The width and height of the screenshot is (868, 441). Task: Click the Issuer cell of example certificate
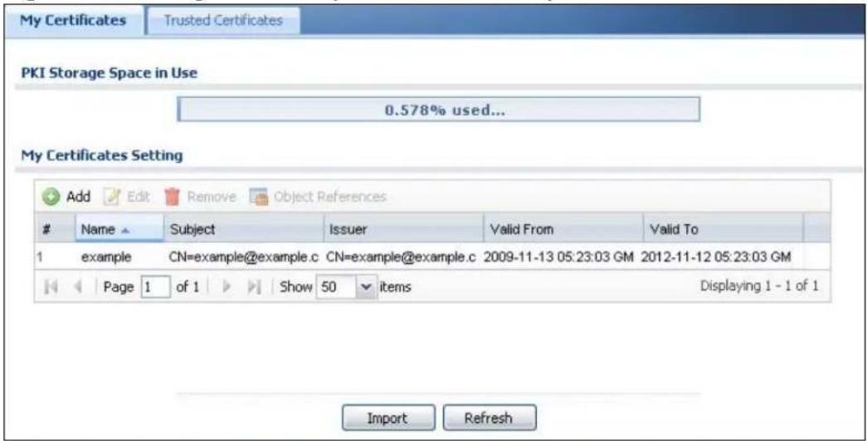click(x=401, y=257)
